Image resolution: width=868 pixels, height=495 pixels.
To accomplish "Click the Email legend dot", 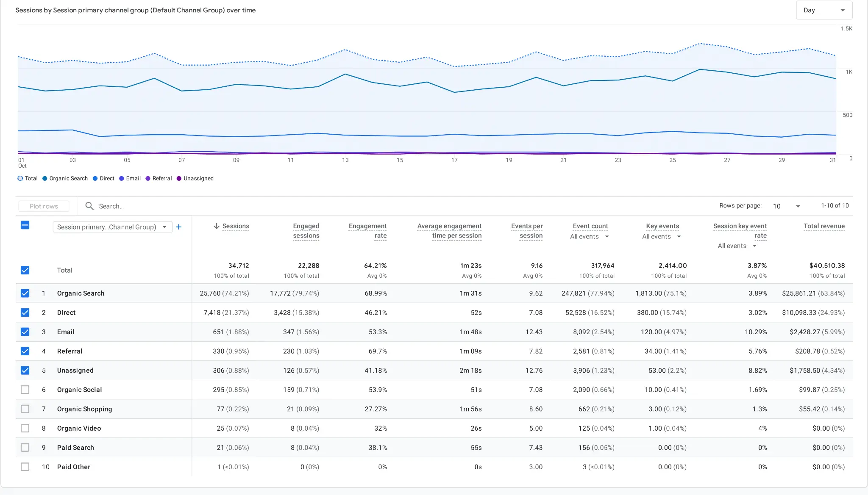I will [x=122, y=178].
